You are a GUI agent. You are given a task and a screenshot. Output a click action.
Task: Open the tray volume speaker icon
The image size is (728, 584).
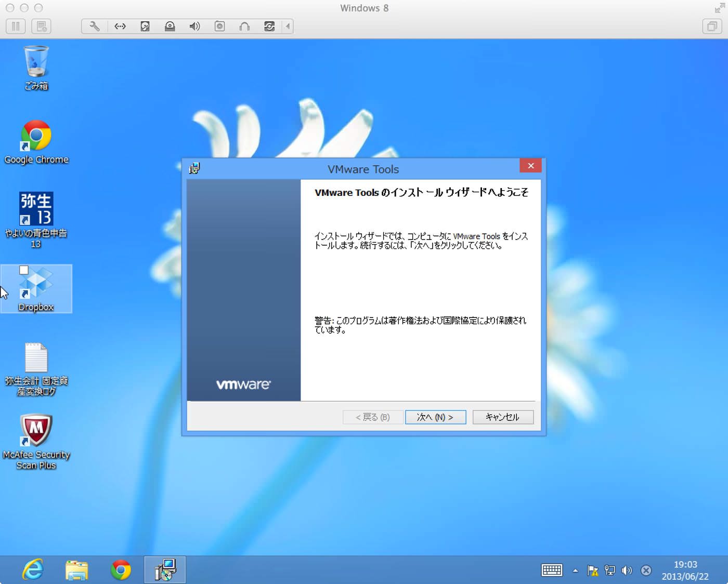(627, 570)
